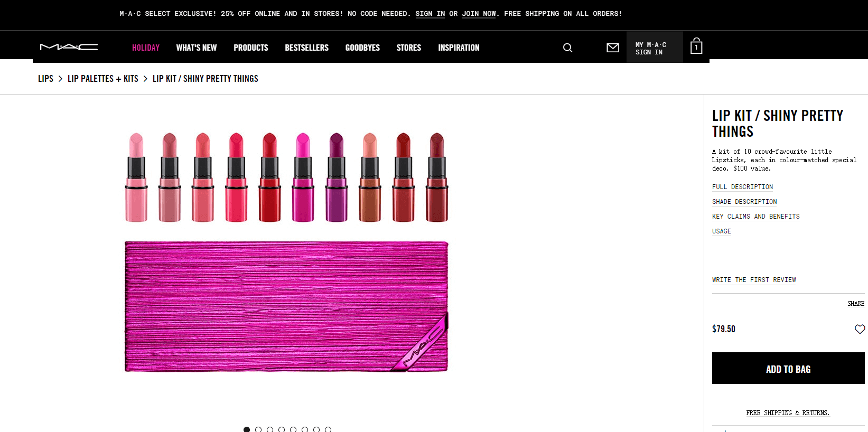868x432 pixels.
Task: Click the pink clutch bag product image
Action: point(286,306)
